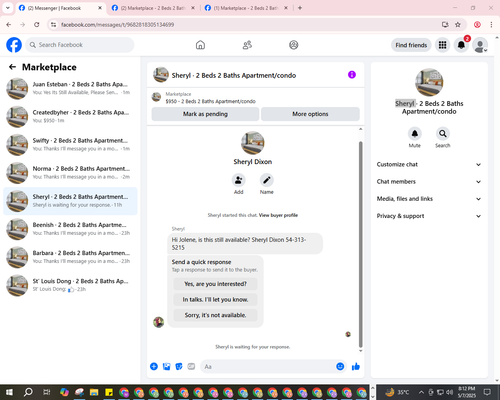
Task: Expand Chat members section
Action: point(429,182)
